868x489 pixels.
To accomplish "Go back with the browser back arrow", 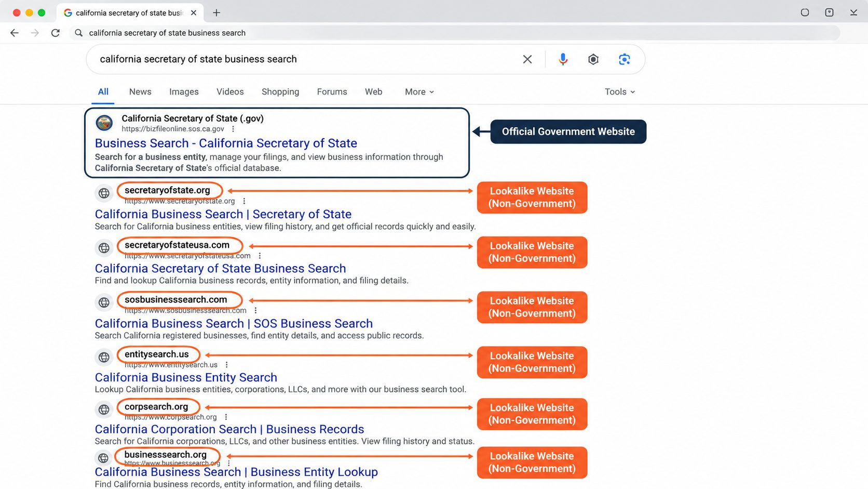I will pos(15,33).
